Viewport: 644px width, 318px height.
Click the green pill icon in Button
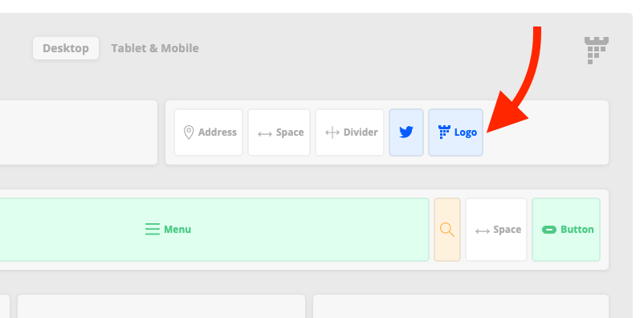pos(549,230)
